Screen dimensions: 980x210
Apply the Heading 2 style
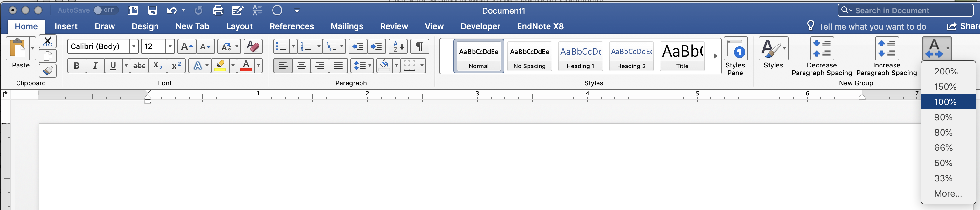click(631, 56)
